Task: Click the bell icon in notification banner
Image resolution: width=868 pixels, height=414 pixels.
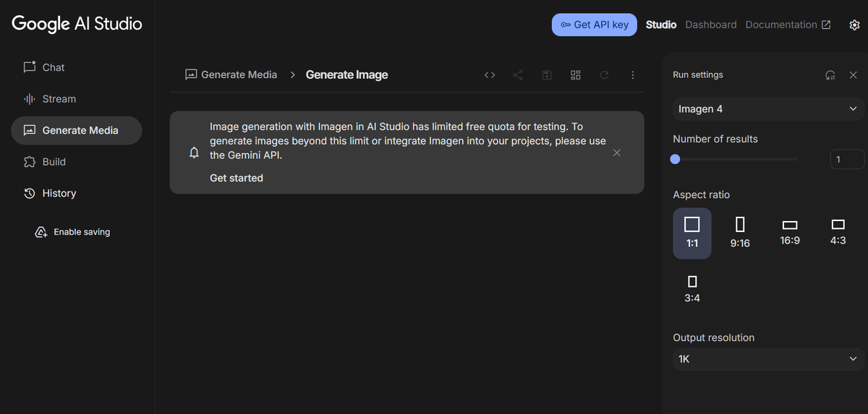Action: click(193, 152)
